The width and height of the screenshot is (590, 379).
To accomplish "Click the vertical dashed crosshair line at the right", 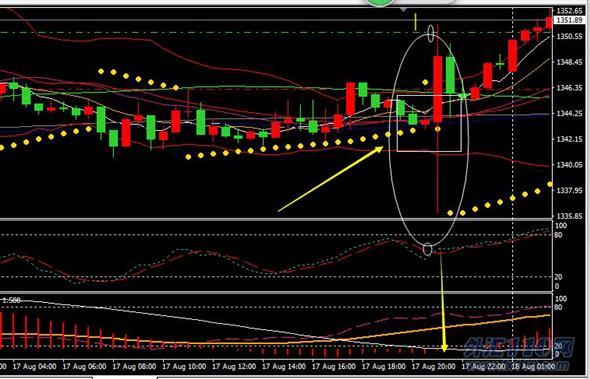I will pyautogui.click(x=513, y=184).
